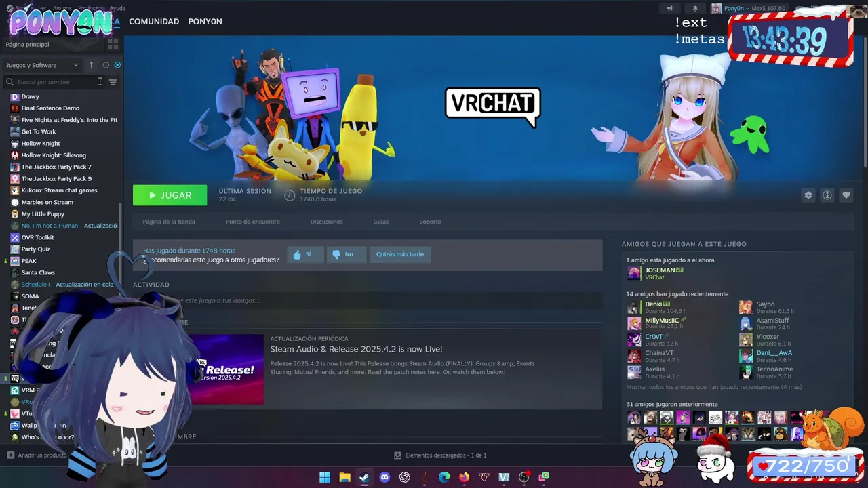Image resolution: width=868 pixels, height=488 pixels.
Task: Open AsamiStuff friend avatar
Action: click(x=746, y=324)
